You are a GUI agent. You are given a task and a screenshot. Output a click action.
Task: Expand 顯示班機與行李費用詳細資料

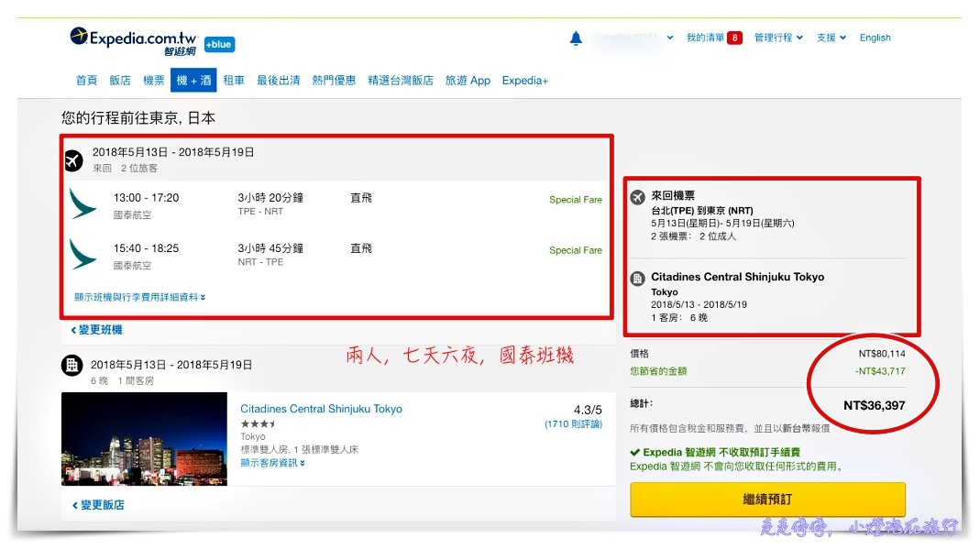[140, 297]
